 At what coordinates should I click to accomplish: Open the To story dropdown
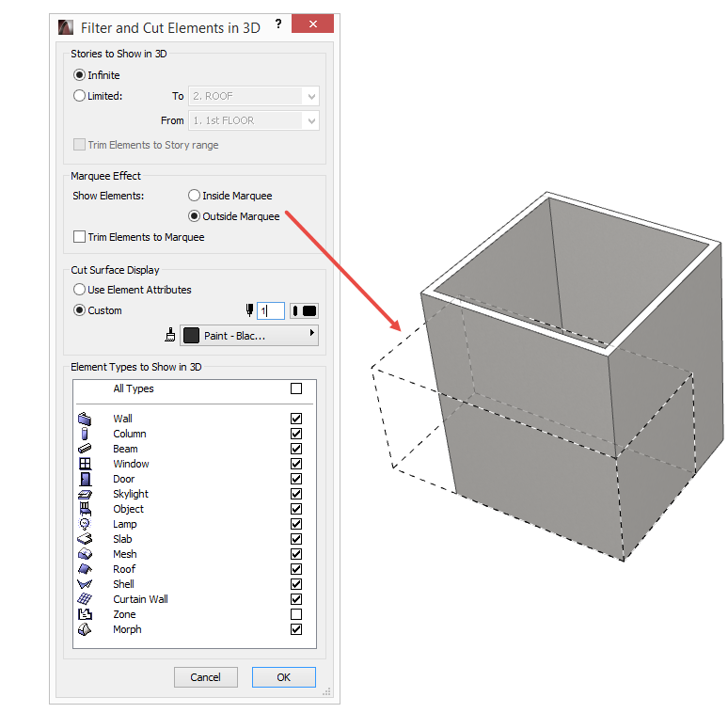pos(254,96)
